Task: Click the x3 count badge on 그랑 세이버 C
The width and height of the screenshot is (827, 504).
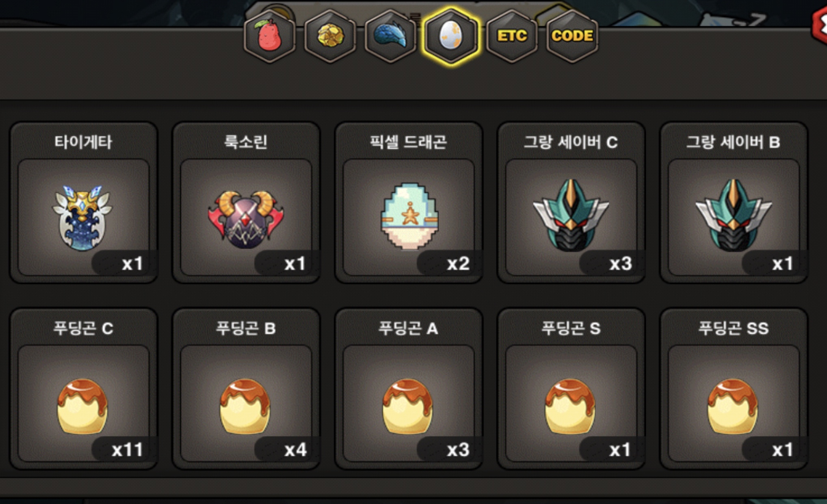Action: 621,264
